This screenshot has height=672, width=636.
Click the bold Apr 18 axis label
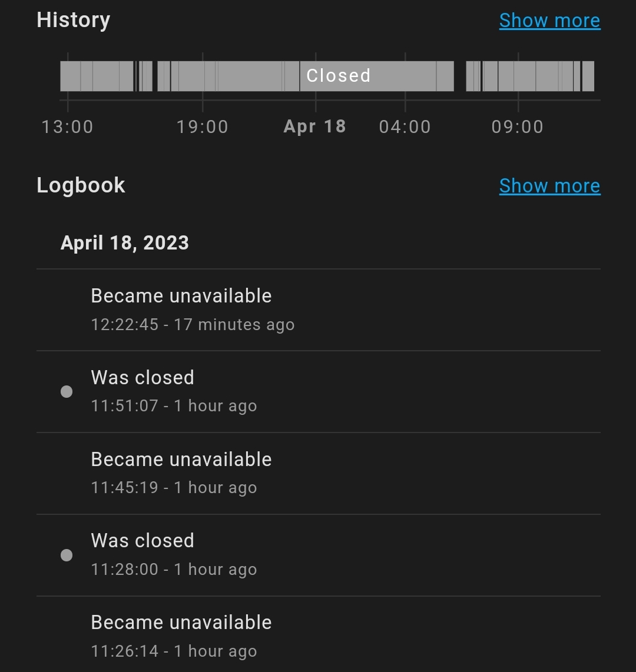314,127
